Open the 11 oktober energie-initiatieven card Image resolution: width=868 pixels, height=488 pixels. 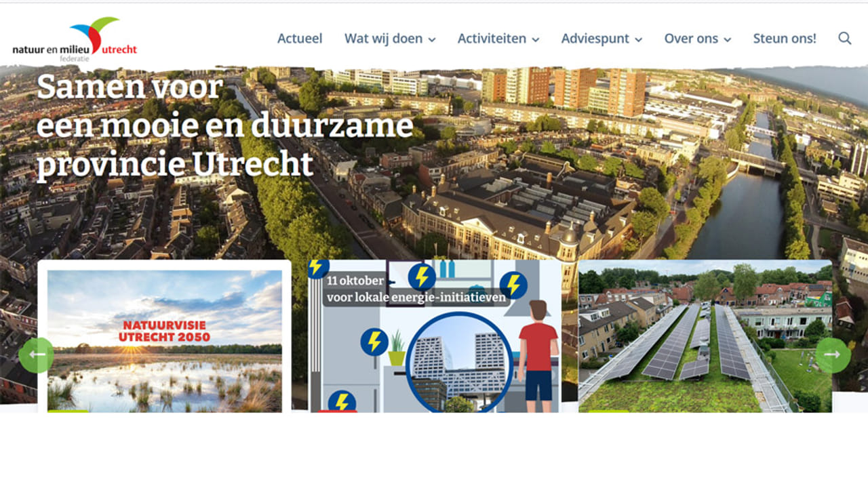(x=435, y=336)
